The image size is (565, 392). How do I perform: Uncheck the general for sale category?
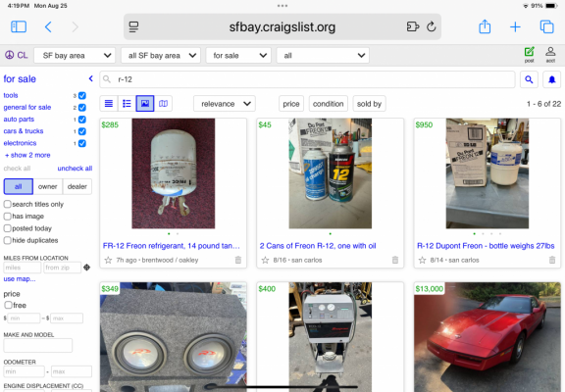82,107
